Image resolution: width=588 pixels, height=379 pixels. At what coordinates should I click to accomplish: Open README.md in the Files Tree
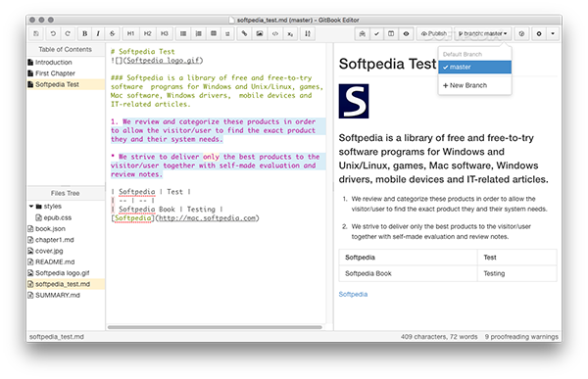(66, 261)
